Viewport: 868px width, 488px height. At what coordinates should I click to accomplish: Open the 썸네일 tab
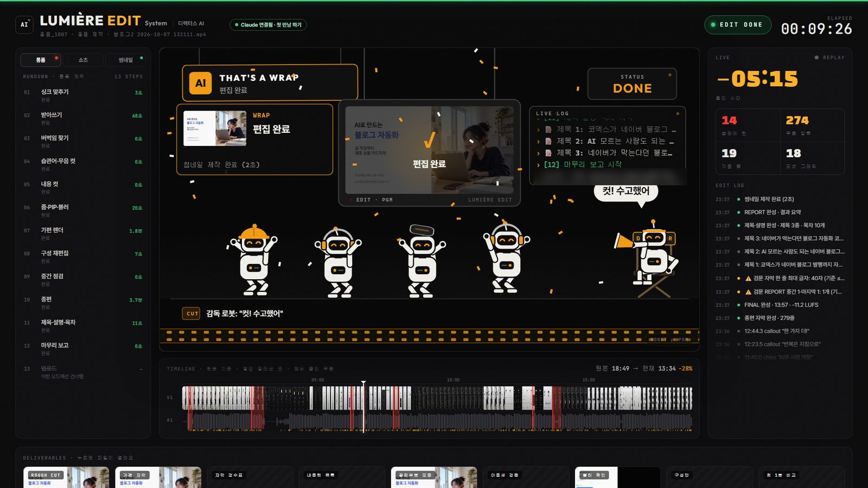pos(125,60)
